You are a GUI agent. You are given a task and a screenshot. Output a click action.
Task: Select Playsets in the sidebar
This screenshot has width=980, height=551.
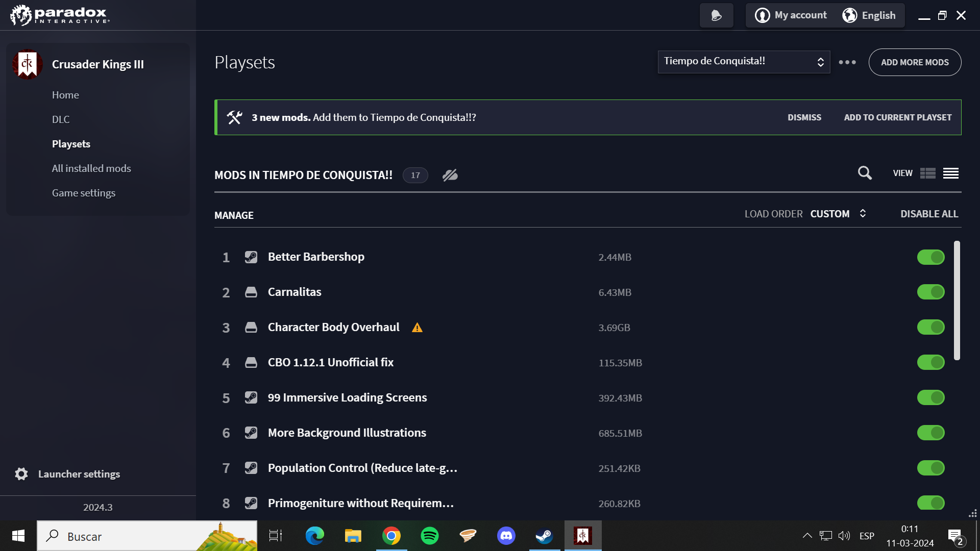coord(71,144)
